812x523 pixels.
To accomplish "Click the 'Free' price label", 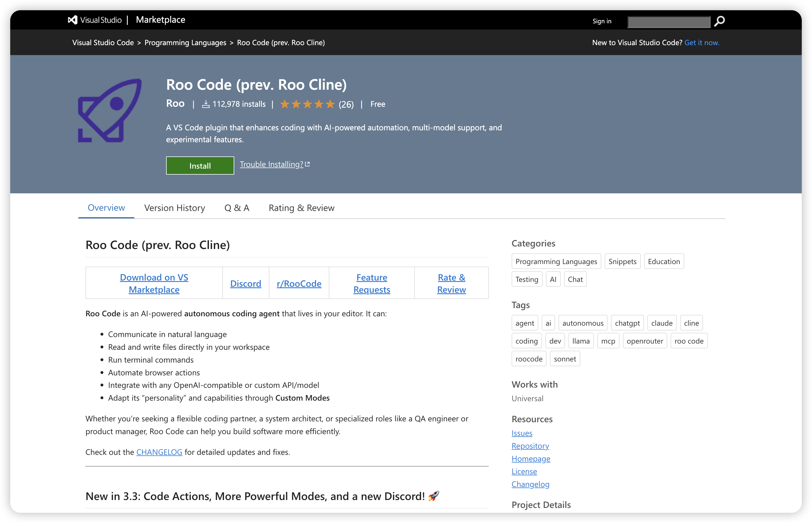I will click(378, 104).
